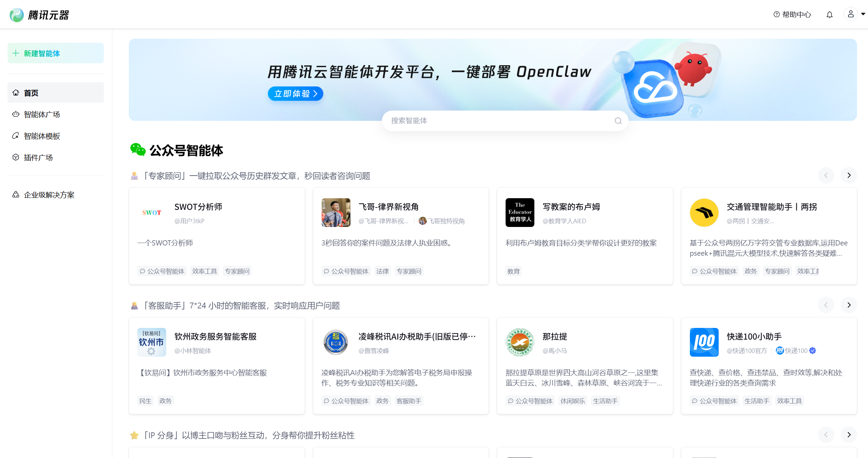The image size is (868, 458).
Task: Open 写教案的布卢姆 card title
Action: [x=571, y=207]
